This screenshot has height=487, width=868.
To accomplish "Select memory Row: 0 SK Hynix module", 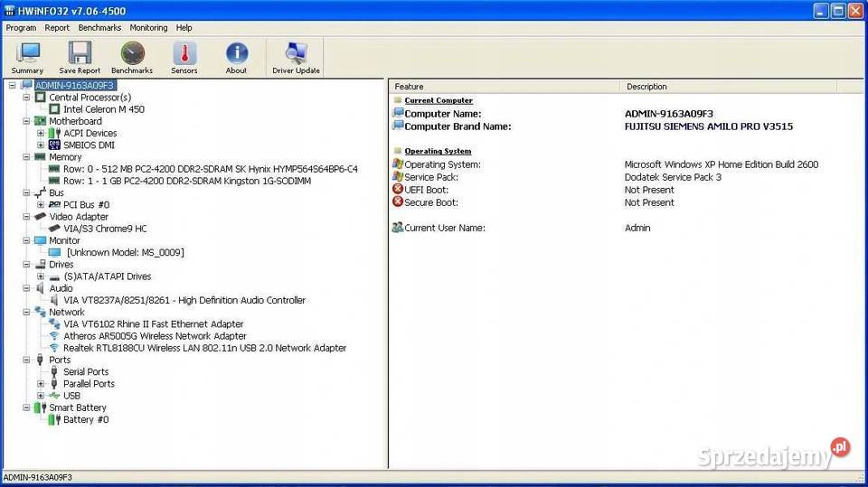I will point(211,169).
